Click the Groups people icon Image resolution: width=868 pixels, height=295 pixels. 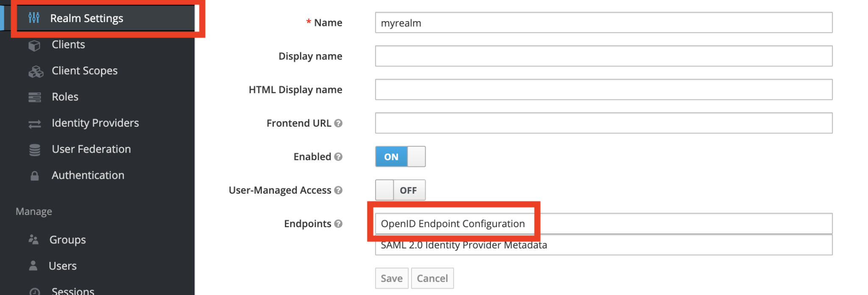click(x=33, y=240)
